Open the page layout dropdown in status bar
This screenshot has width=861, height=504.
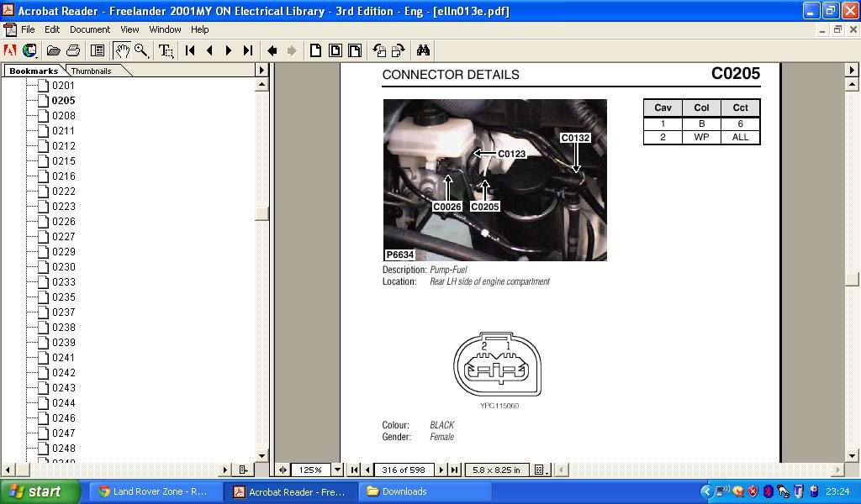541,470
